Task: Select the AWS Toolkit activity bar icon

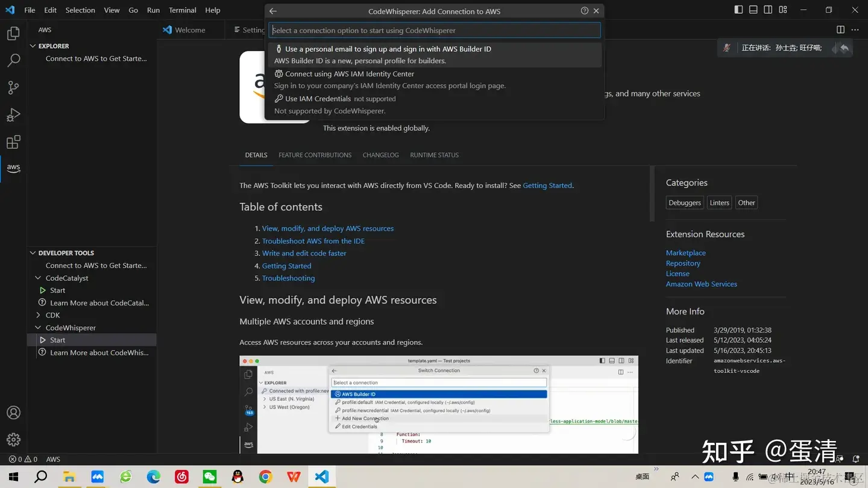Action: pos(13,168)
